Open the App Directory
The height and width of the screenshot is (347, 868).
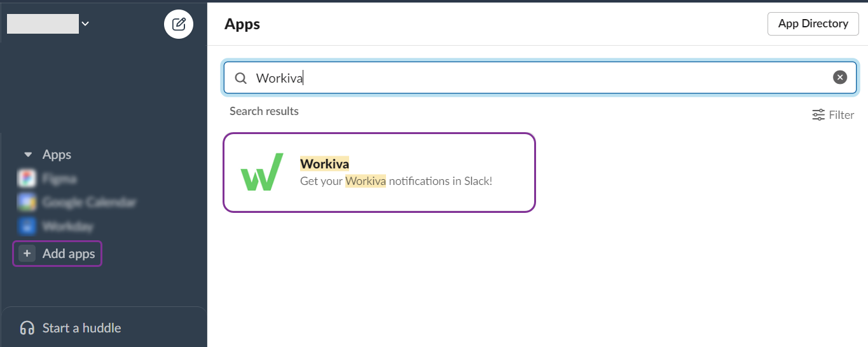tap(813, 24)
